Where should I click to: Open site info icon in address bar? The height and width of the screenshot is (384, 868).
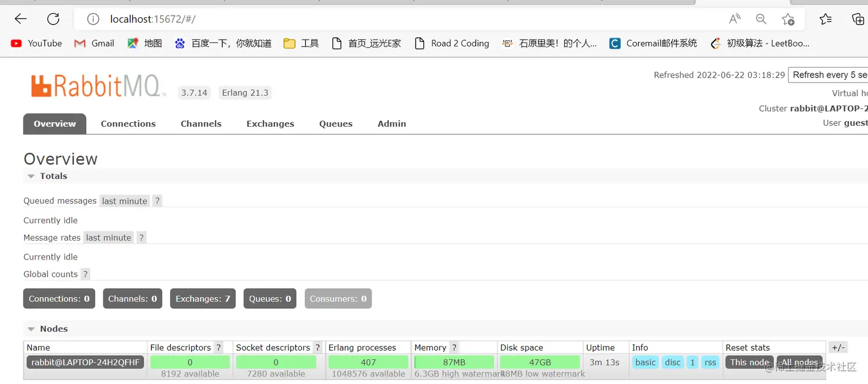pyautogui.click(x=93, y=19)
